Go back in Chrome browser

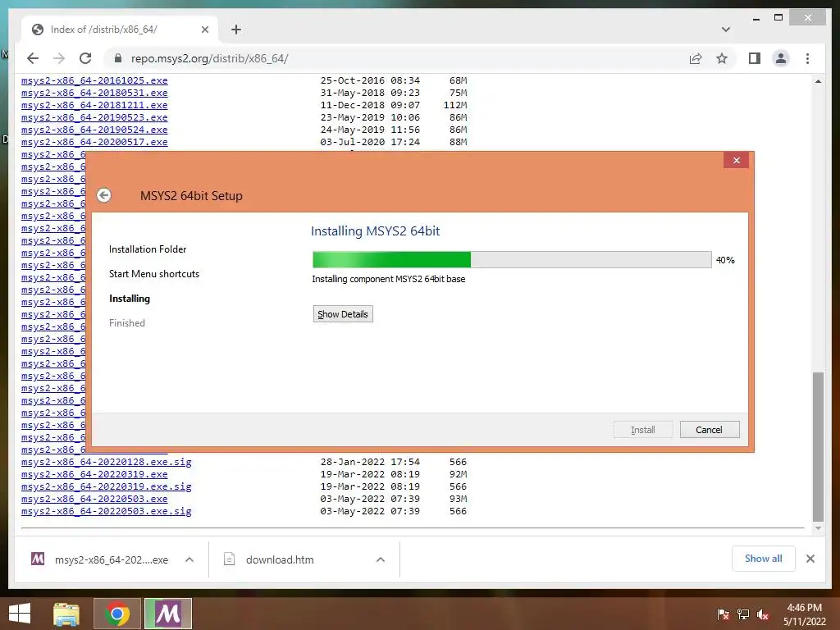[x=33, y=58]
